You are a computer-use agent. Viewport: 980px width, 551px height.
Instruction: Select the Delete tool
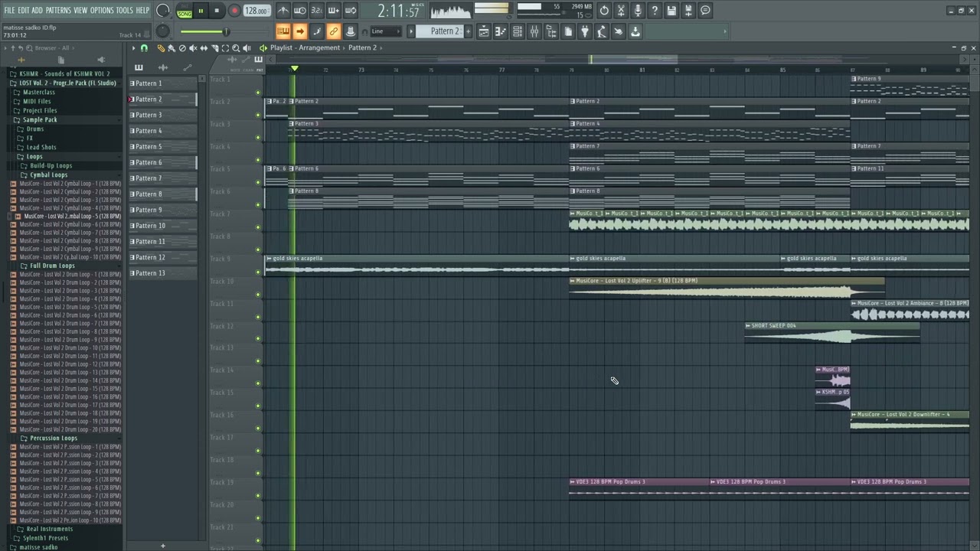pyautogui.click(x=182, y=48)
